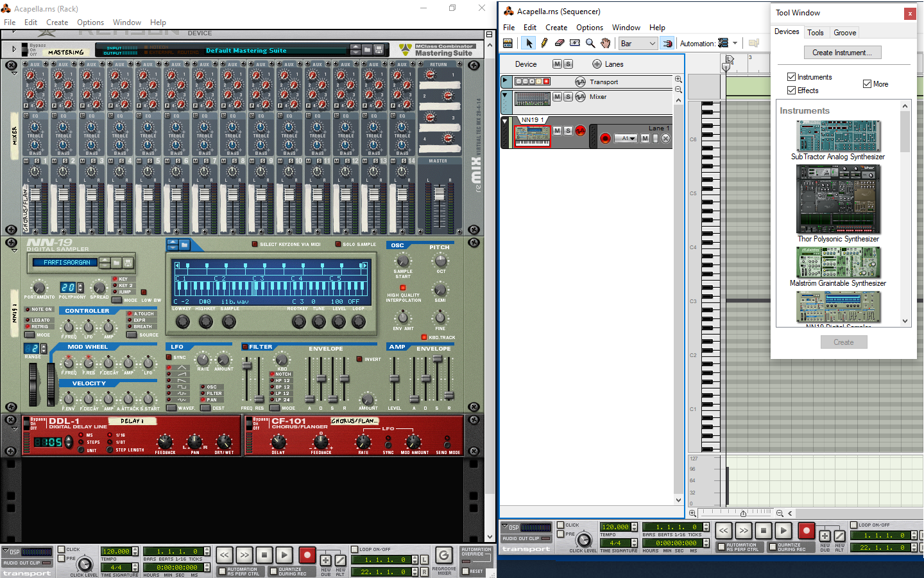Screen dimensions: 924x578
Task: Click the Lane 1 record enable button
Action: 605,138
